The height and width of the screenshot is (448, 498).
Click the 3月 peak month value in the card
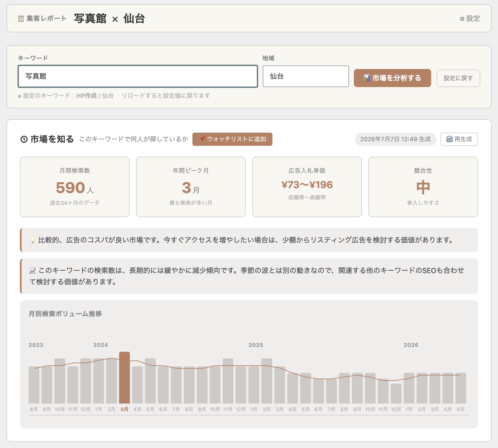(191, 188)
